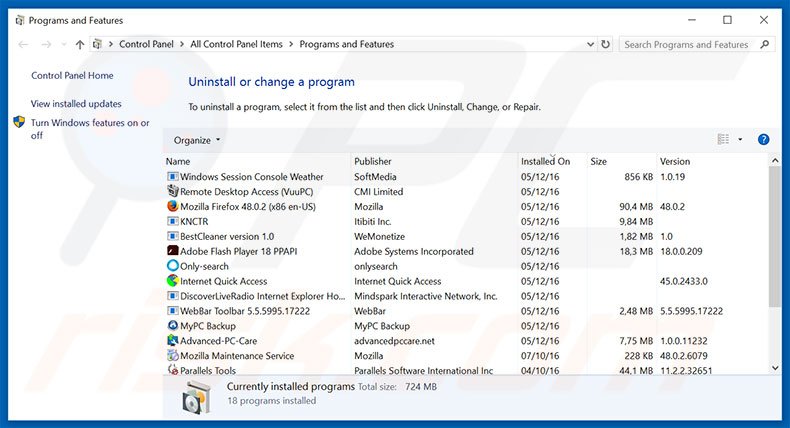Viewport: 790px width, 428px height.
Task: Refresh the Programs and Features list
Action: pos(605,44)
